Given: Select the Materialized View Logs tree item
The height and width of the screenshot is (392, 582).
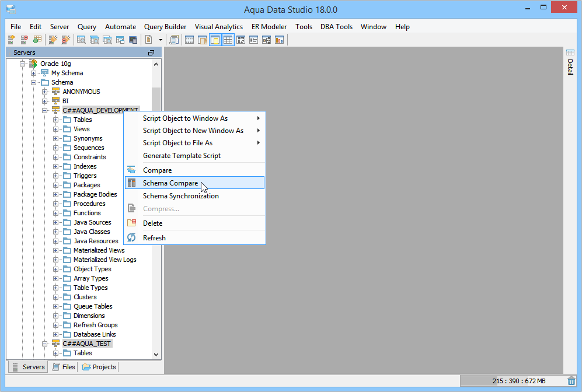Looking at the screenshot, I should pos(104,260).
